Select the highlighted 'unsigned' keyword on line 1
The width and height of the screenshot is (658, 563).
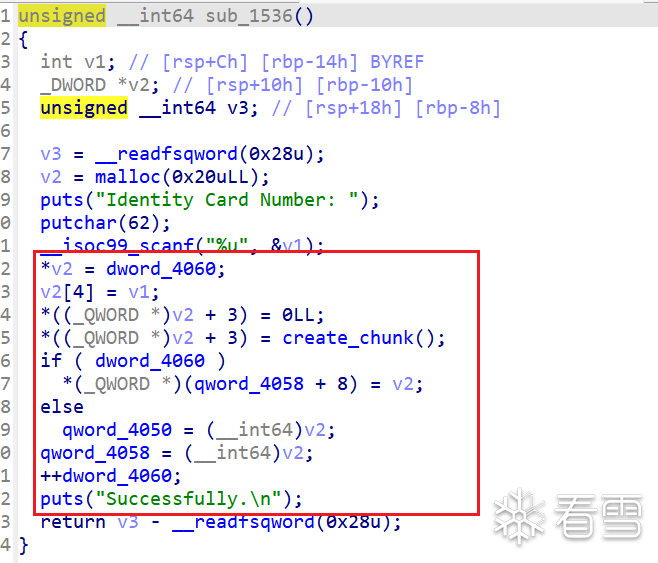[x=62, y=16]
